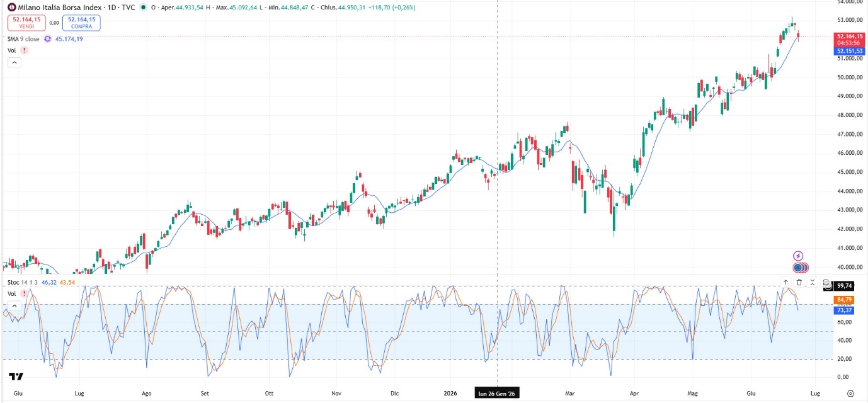Click the Min value 44.848,47
This screenshot has height=403, width=868.
tap(294, 8)
